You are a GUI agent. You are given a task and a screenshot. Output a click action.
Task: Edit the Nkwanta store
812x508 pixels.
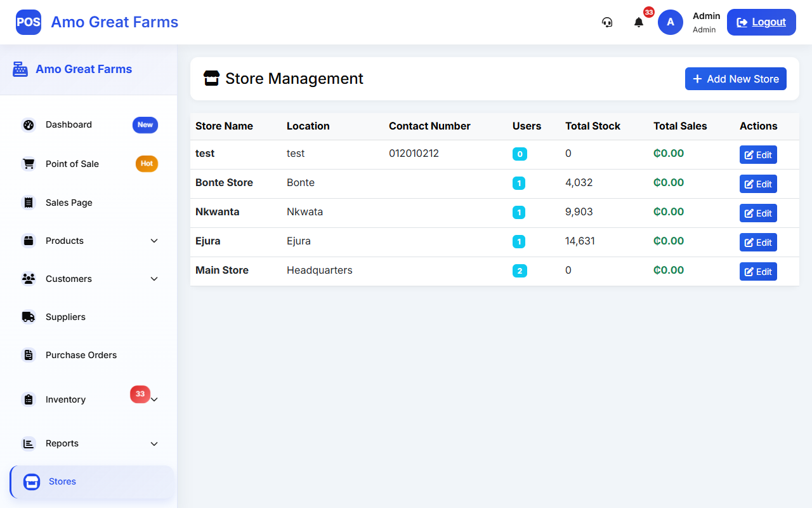[x=758, y=213]
